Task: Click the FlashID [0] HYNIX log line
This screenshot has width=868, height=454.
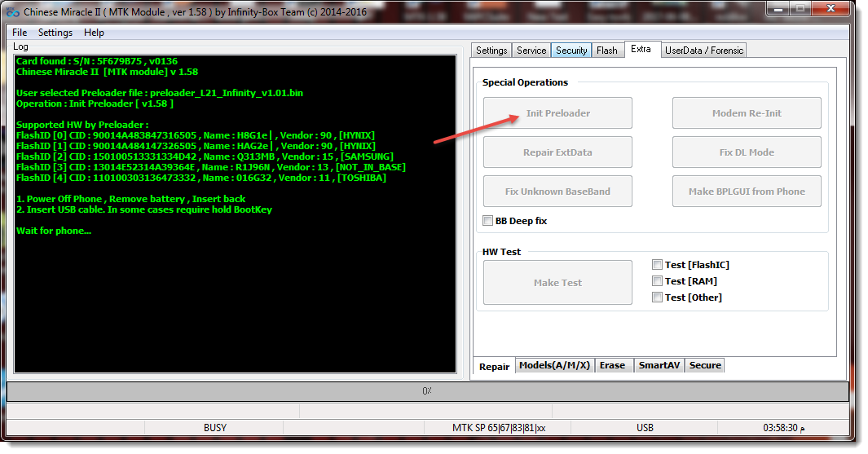Action: click(196, 135)
